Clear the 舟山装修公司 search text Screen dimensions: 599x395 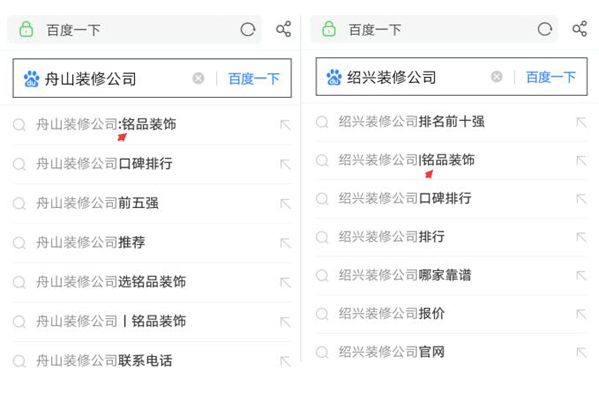click(x=198, y=78)
